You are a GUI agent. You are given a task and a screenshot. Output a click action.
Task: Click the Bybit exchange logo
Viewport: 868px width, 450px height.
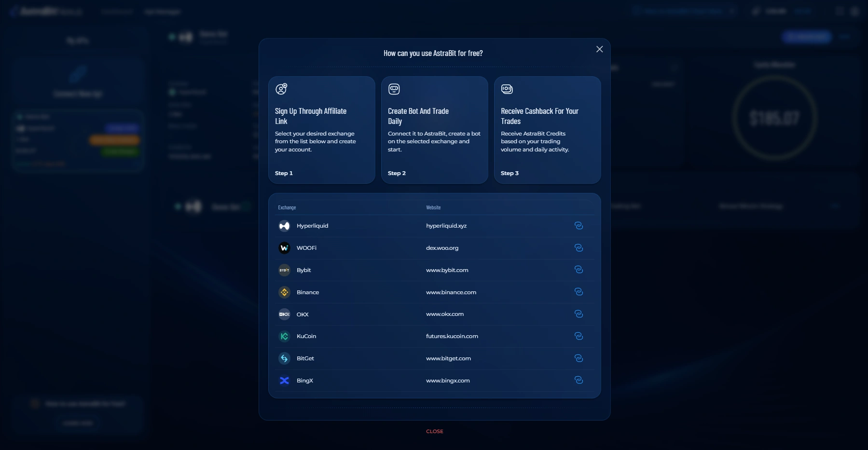[284, 270]
